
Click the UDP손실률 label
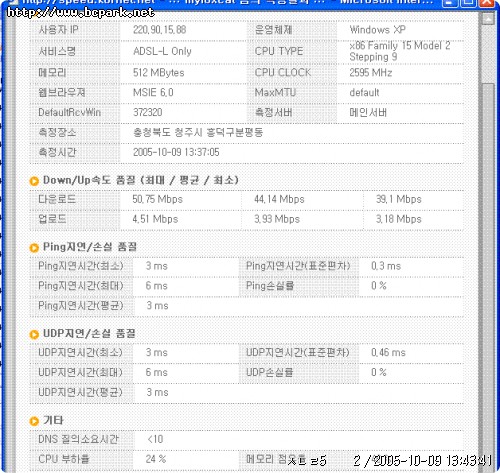[269, 373]
